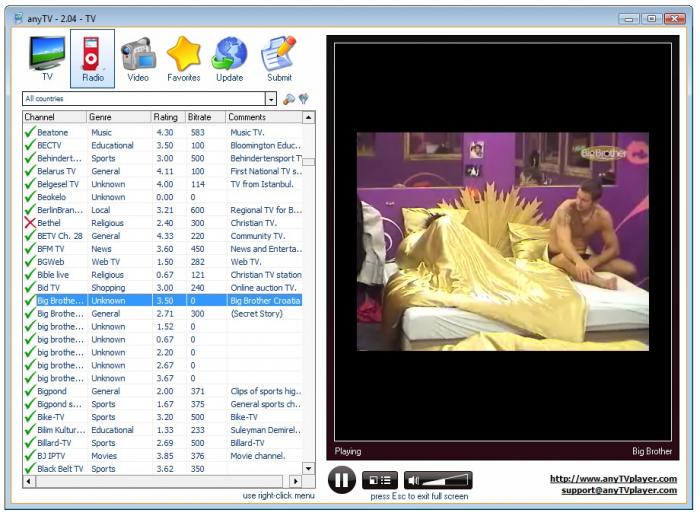Click the green check beside BGWeb

[30, 262]
